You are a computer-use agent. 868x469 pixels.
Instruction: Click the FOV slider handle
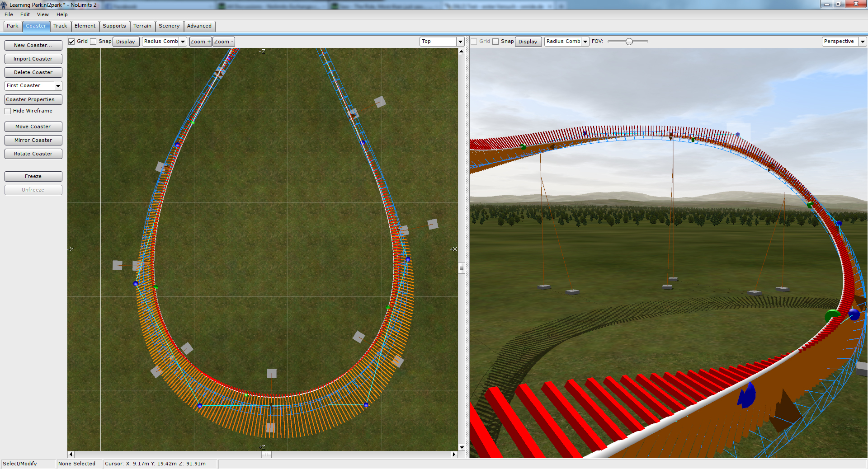pyautogui.click(x=629, y=42)
